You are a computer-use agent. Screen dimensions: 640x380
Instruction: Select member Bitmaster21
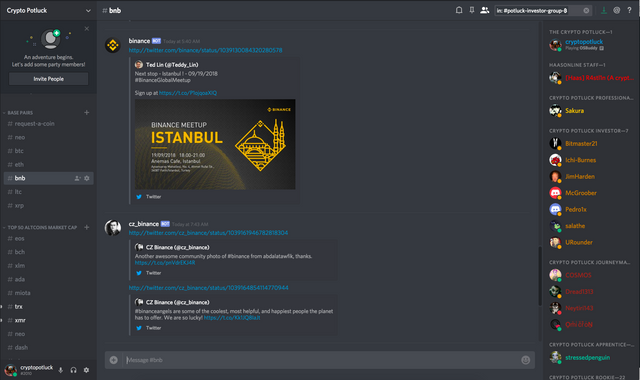point(591,144)
